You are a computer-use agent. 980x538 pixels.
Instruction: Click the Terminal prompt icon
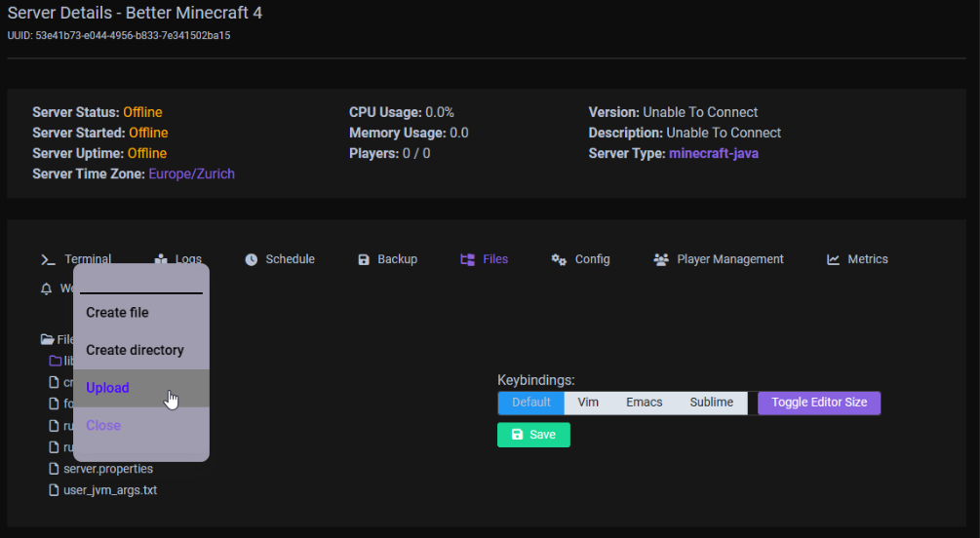point(48,259)
